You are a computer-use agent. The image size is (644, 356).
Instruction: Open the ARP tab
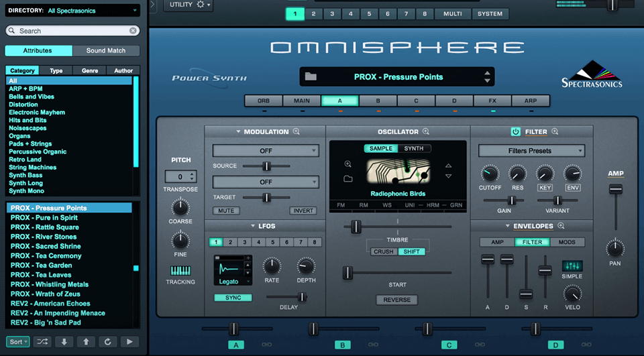530,101
